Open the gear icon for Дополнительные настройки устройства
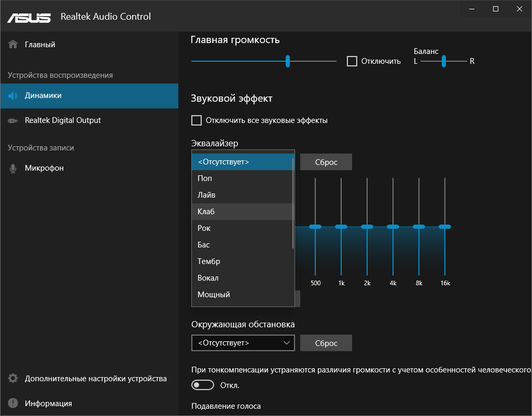This screenshot has width=532, height=416. pos(13,379)
